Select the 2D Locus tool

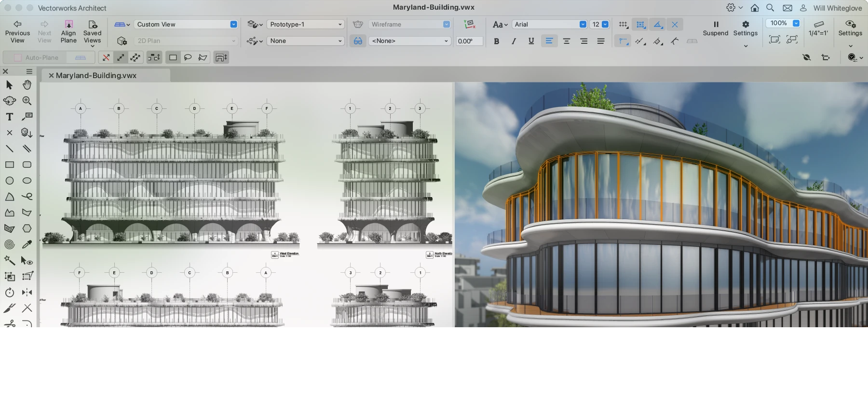9,133
